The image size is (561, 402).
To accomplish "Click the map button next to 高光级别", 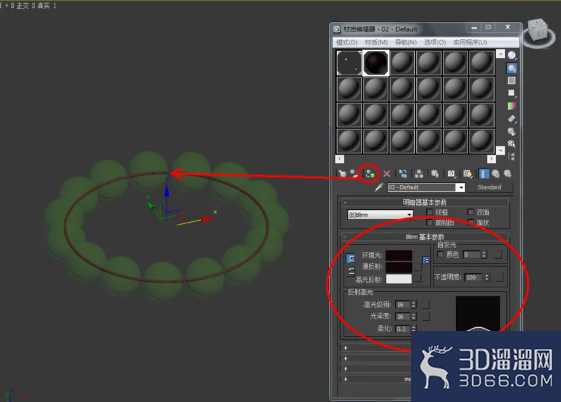I will [x=425, y=304].
